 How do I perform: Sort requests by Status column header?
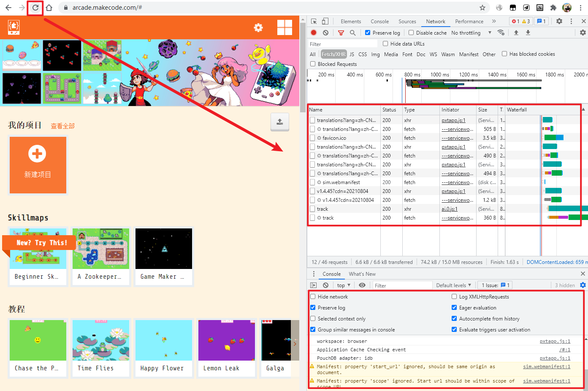pyautogui.click(x=391, y=110)
